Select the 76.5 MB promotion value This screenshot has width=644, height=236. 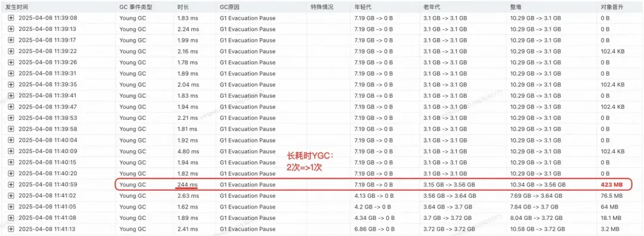(612, 196)
